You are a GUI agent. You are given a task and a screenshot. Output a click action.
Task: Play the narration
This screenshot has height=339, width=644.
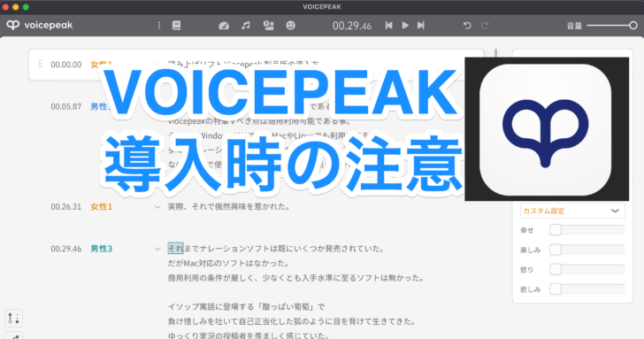405,26
